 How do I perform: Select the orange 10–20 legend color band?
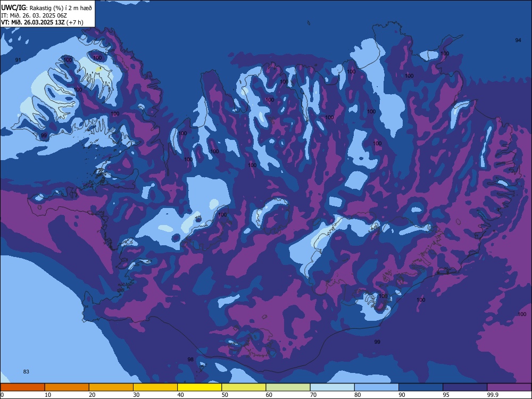pyautogui.click(x=67, y=387)
